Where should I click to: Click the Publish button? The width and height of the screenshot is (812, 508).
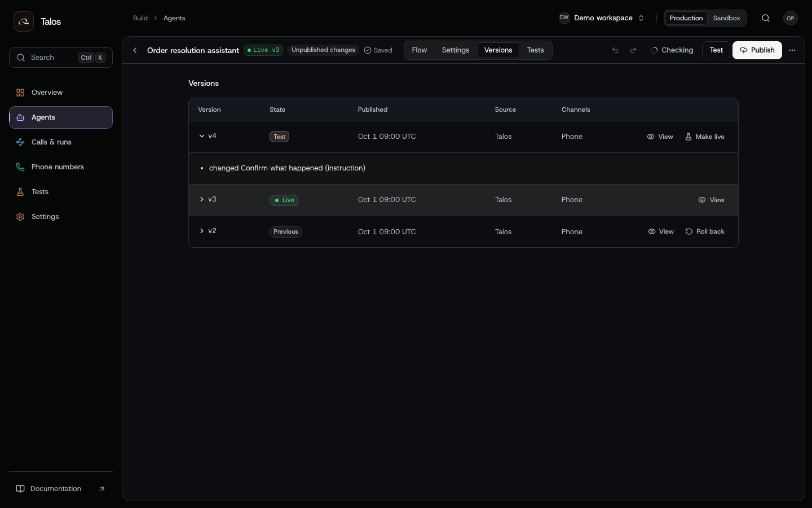(757, 50)
